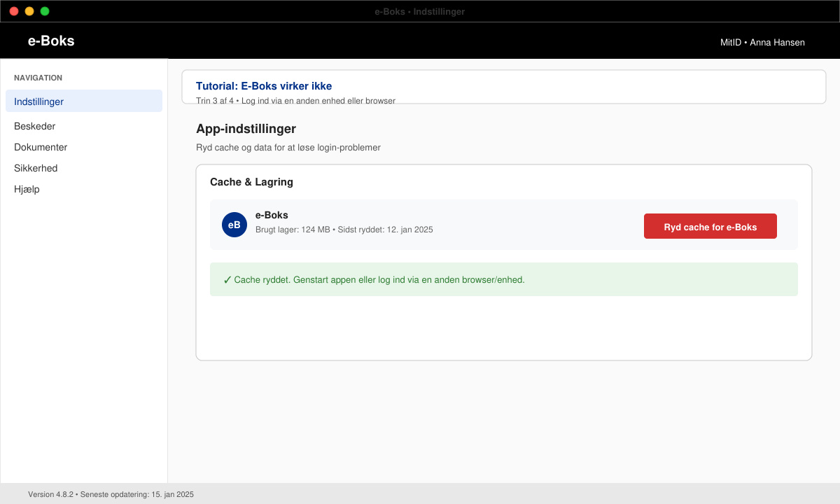Open Indstillinger in the navigation sidebar

pos(84,101)
